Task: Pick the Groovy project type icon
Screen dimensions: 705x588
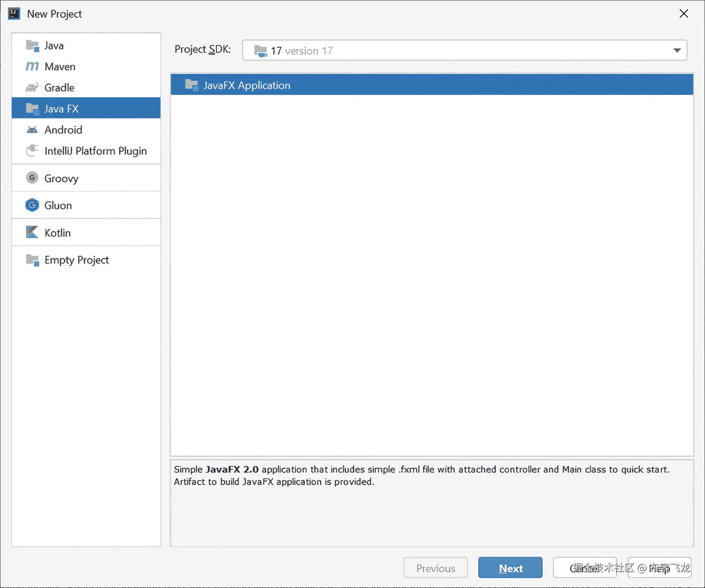Action: pos(32,178)
